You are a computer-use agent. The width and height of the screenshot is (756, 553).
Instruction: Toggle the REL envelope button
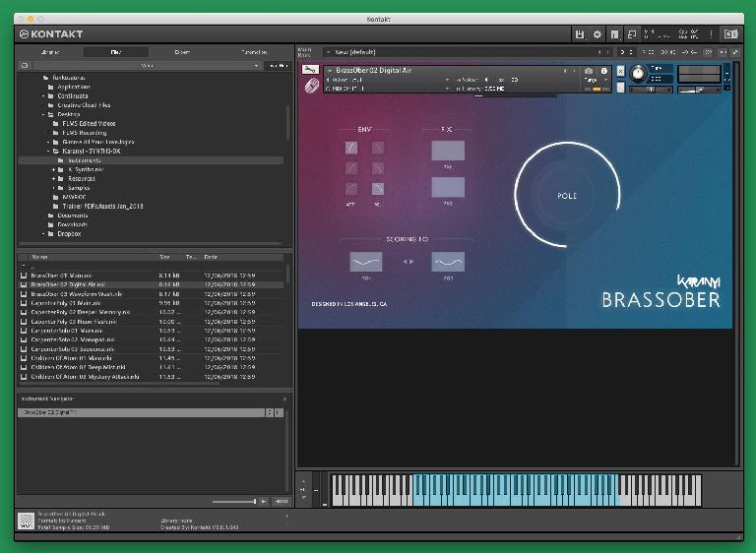pos(378,189)
